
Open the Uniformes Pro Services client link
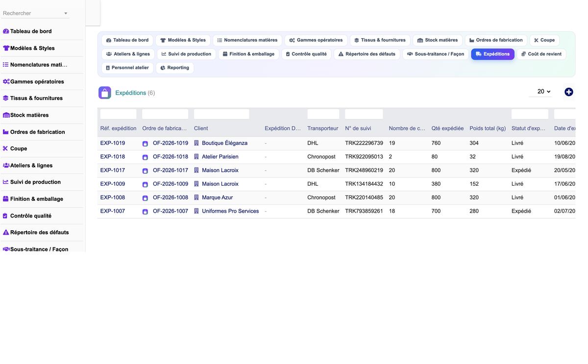click(x=230, y=211)
